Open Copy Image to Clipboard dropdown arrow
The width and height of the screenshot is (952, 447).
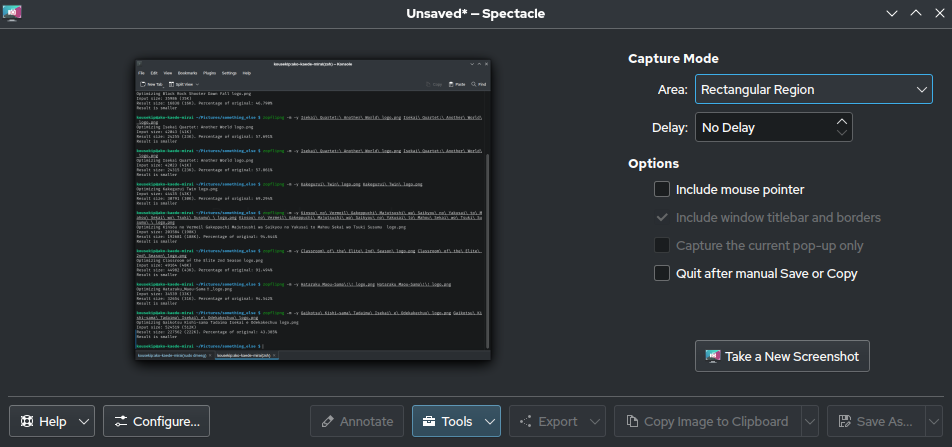pyautogui.click(x=810, y=422)
